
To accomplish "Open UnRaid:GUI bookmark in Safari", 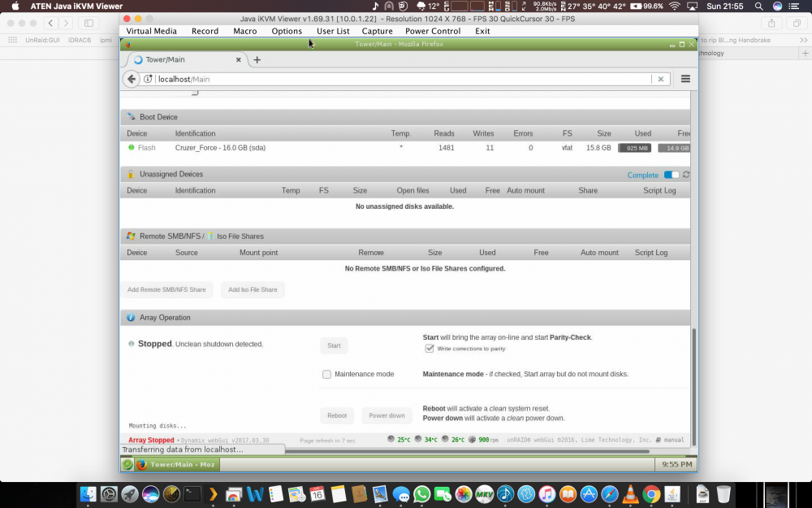I will click(42, 40).
